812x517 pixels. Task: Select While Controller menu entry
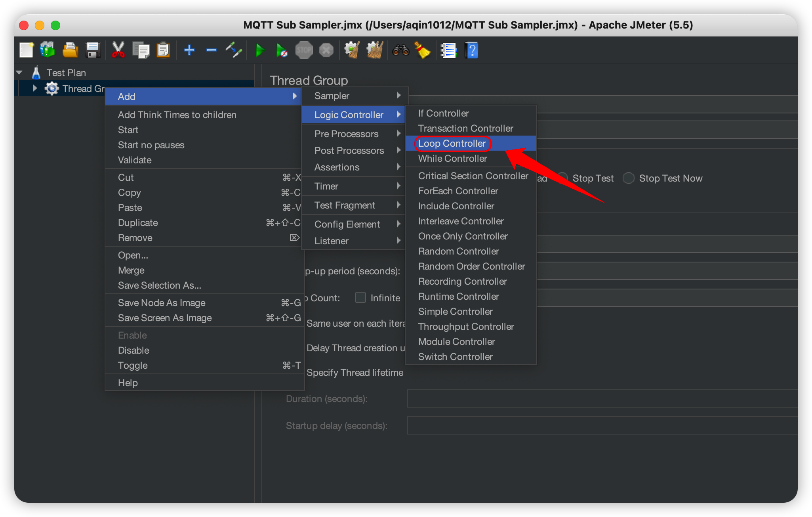(x=452, y=159)
